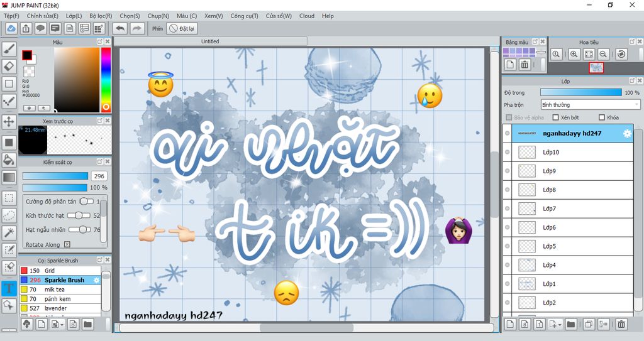This screenshot has width=644, height=341.
Task: Create a new layer in Lớp panel
Action: pos(510,324)
